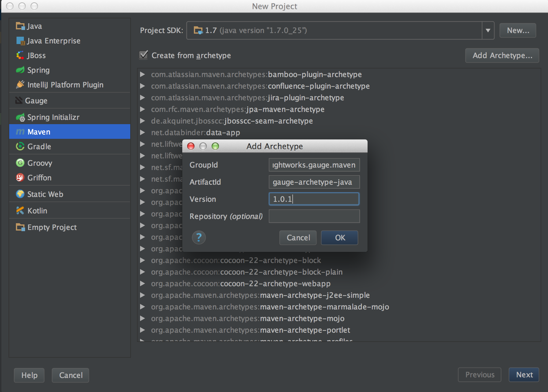
Task: Focus the GroupId input field
Action: pyautogui.click(x=314, y=165)
